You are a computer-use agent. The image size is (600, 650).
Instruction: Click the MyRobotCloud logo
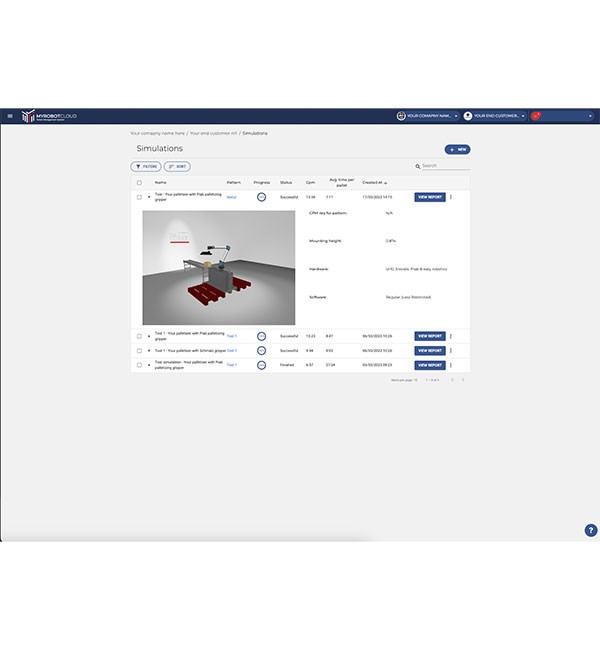click(x=49, y=116)
